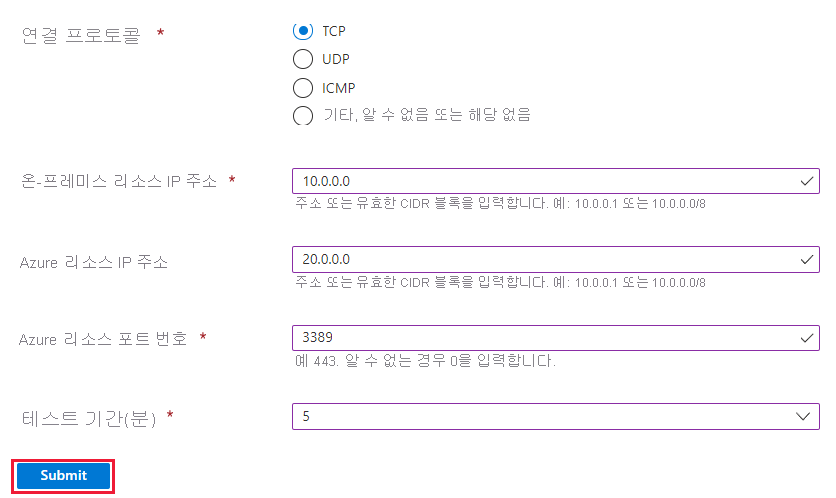The image size is (836, 498).
Task: Click the CIDR hint under on-premises IP field
Action: click(501, 204)
